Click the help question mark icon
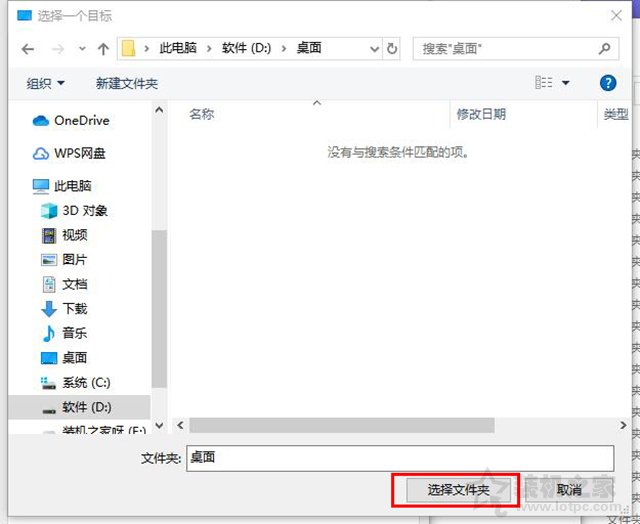 607,83
